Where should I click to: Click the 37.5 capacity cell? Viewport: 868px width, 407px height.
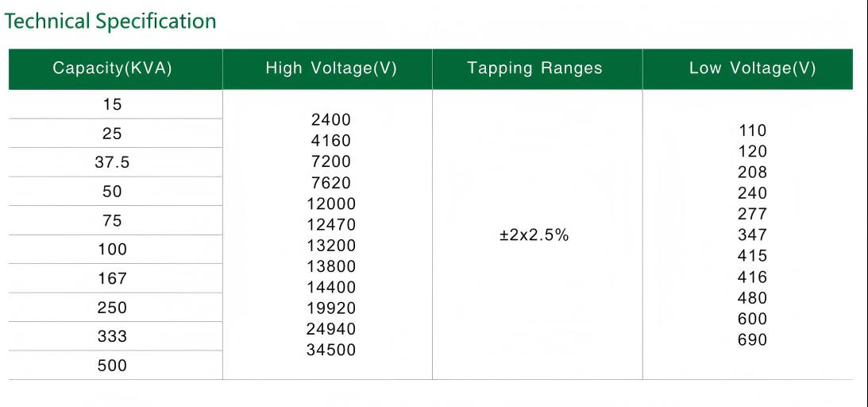tap(113, 162)
